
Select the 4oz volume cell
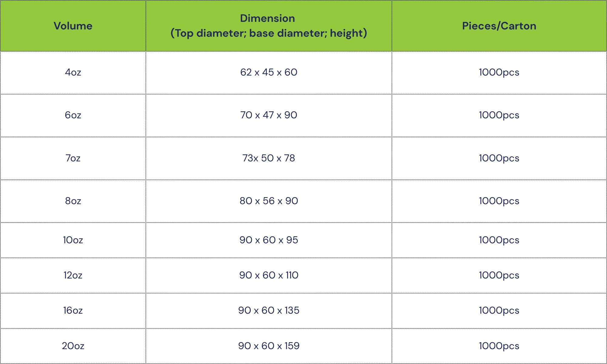(73, 72)
